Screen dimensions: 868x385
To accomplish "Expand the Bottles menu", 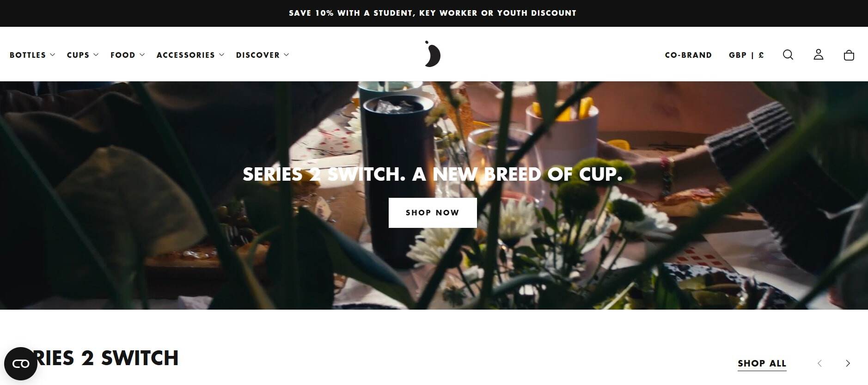I will click(32, 55).
